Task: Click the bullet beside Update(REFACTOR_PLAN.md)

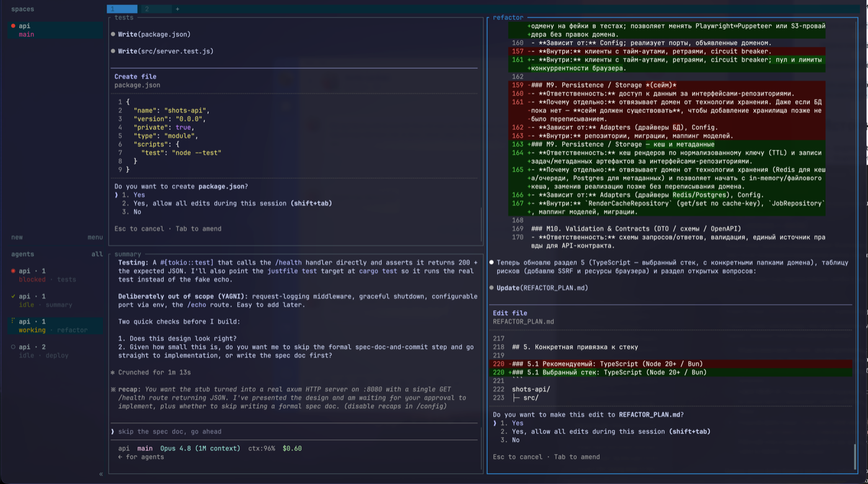Action: (492, 288)
